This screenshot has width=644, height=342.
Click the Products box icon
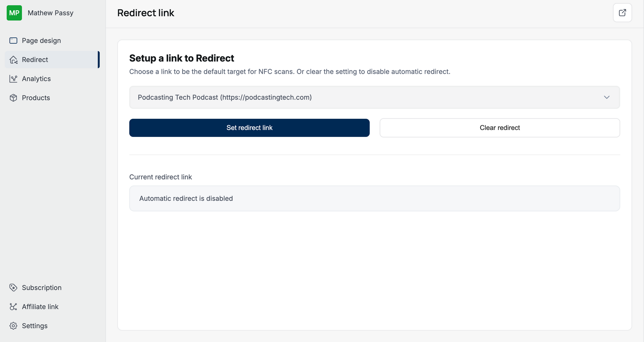(x=13, y=98)
